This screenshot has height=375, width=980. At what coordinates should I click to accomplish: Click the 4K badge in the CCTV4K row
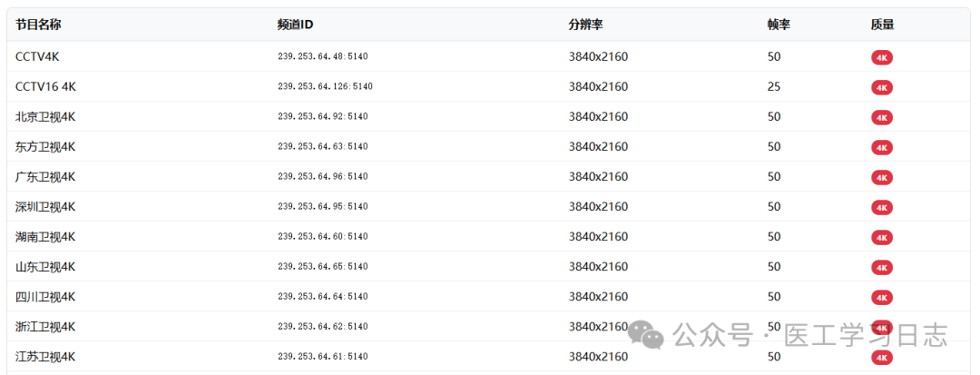881,57
